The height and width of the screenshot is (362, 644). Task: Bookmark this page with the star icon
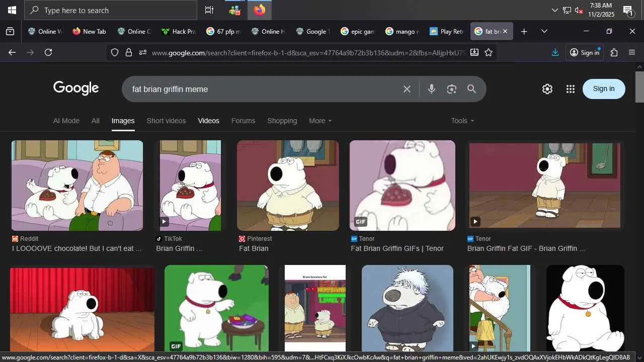click(x=489, y=52)
